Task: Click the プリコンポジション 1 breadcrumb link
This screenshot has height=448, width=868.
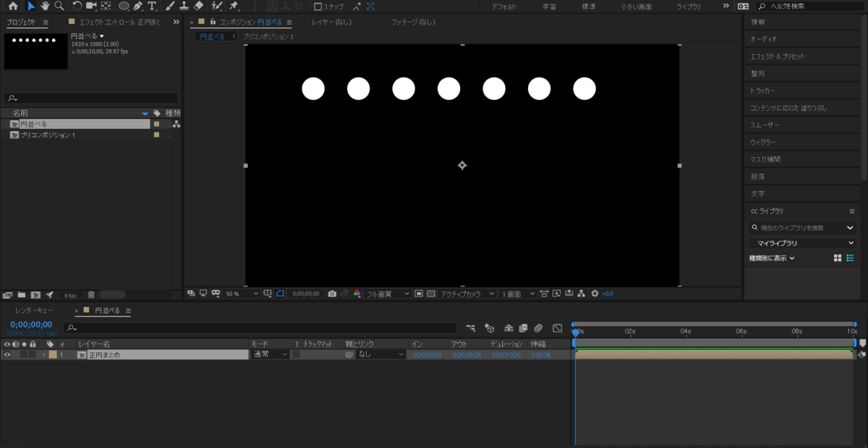Action: click(x=268, y=36)
